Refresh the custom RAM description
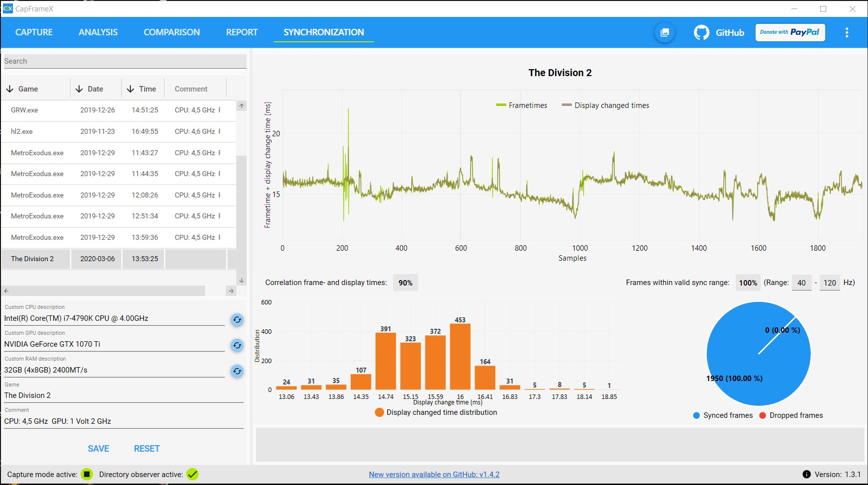Screen dimensions: 868x485 pyautogui.click(x=237, y=371)
